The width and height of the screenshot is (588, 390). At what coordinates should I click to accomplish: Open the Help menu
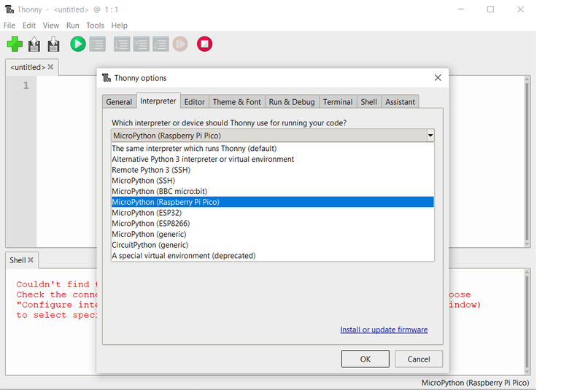point(119,26)
